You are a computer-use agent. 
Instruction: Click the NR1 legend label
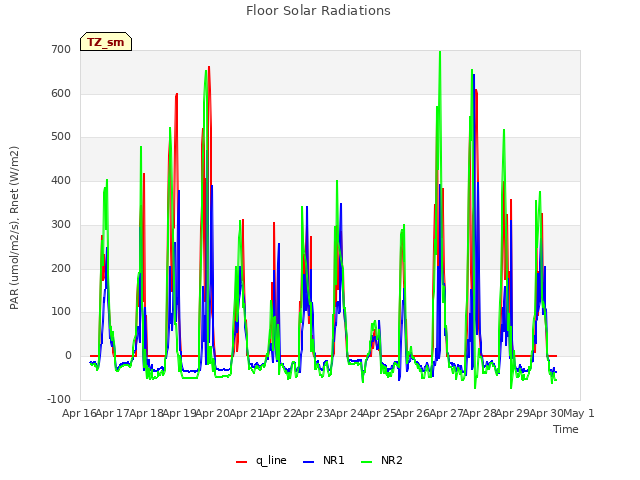pos(333,460)
